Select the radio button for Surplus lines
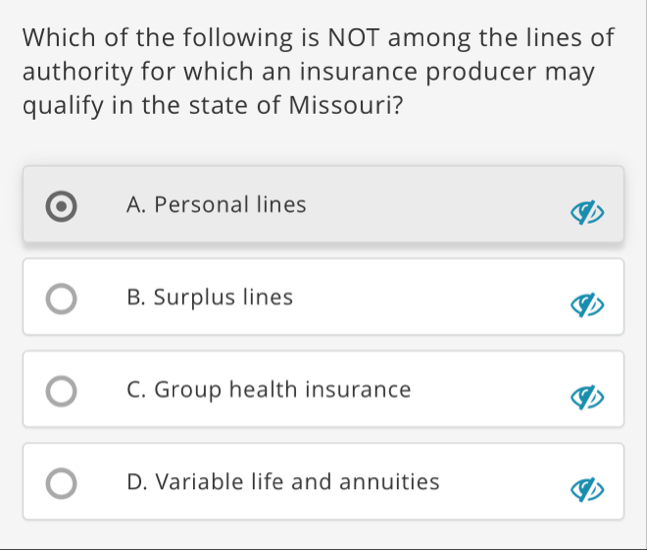This screenshot has height=550, width=647. tap(62, 298)
